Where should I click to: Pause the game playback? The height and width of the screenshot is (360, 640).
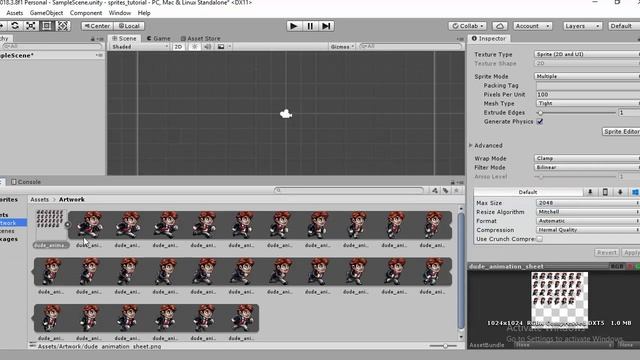(x=310, y=26)
